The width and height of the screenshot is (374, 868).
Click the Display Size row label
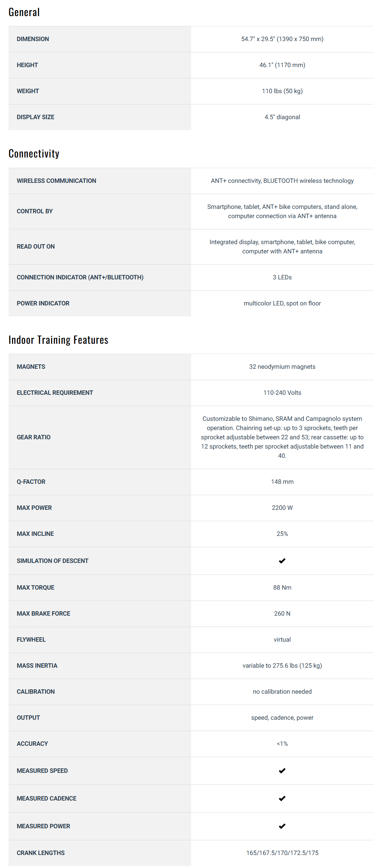pyautogui.click(x=36, y=117)
